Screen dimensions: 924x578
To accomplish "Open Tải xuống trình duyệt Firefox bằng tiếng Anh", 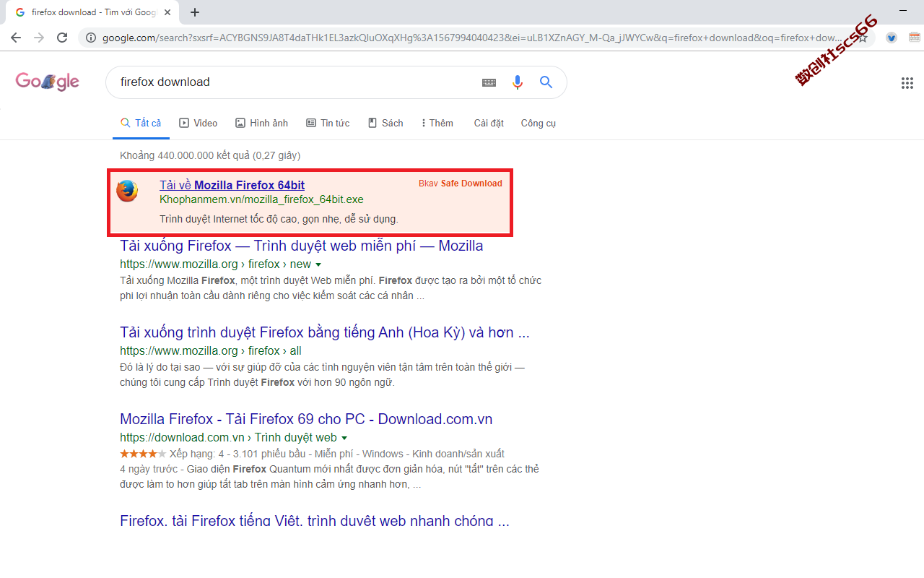I will coord(325,332).
